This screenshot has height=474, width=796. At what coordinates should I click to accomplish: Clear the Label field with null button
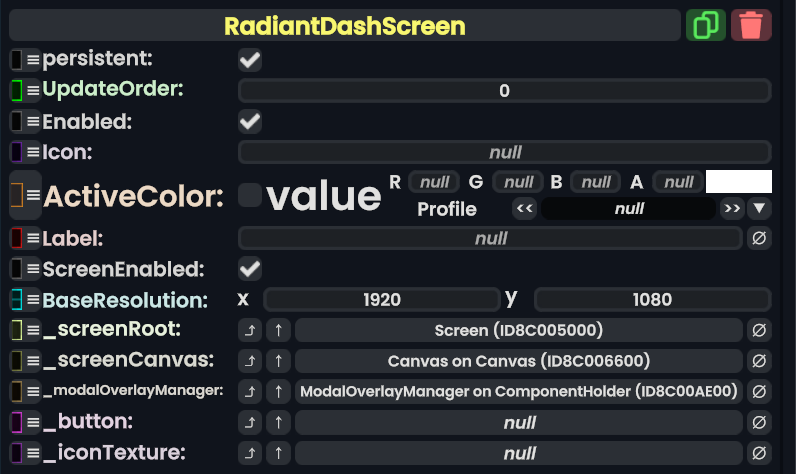[759, 238]
